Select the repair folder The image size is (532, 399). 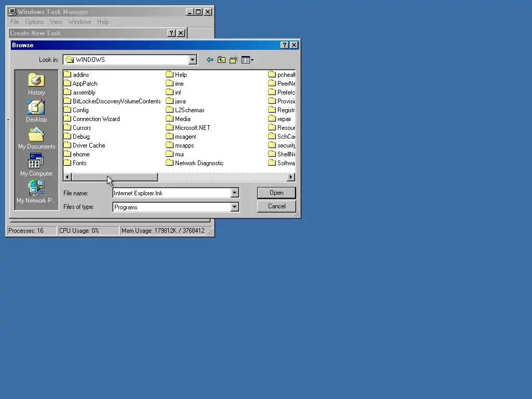[280, 119]
